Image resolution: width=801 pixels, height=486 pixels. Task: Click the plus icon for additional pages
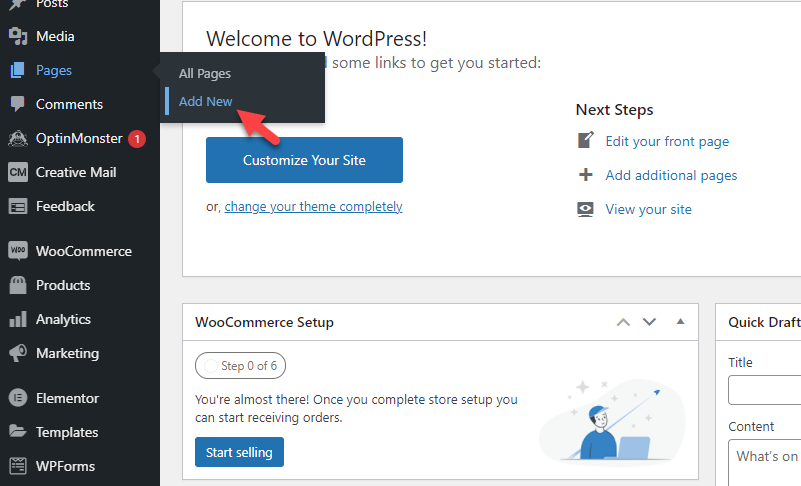(585, 175)
